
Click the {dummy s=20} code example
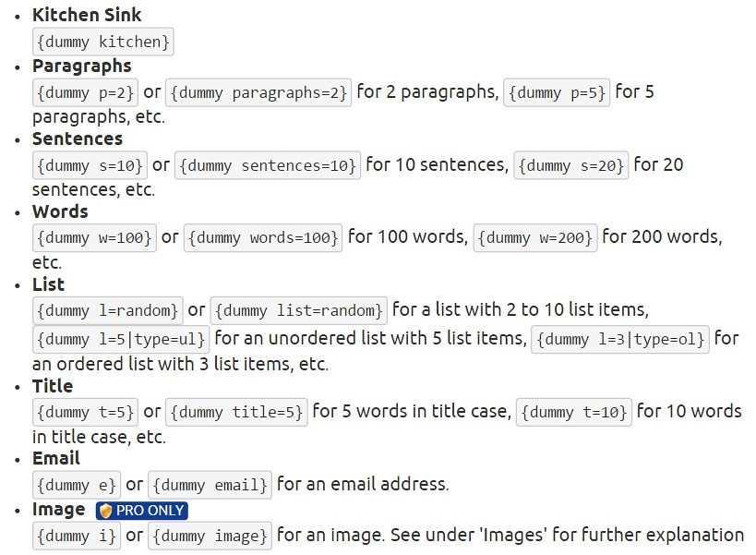click(x=572, y=165)
